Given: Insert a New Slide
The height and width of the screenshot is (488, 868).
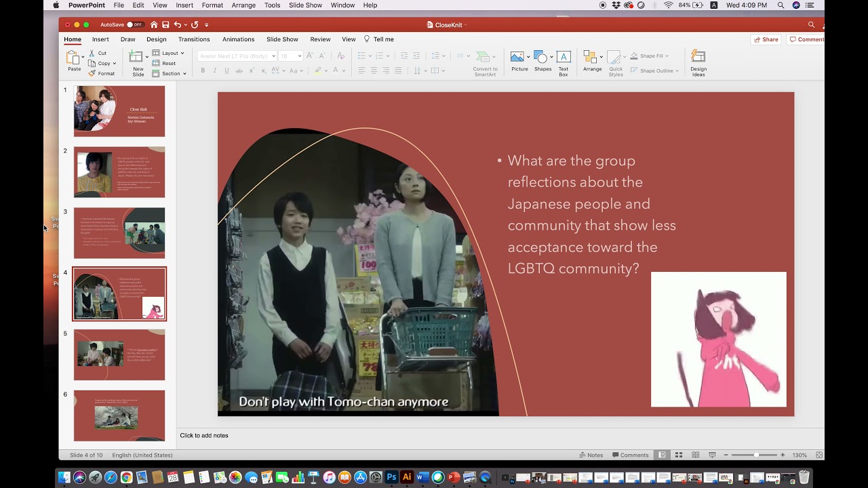Looking at the screenshot, I should click(138, 63).
